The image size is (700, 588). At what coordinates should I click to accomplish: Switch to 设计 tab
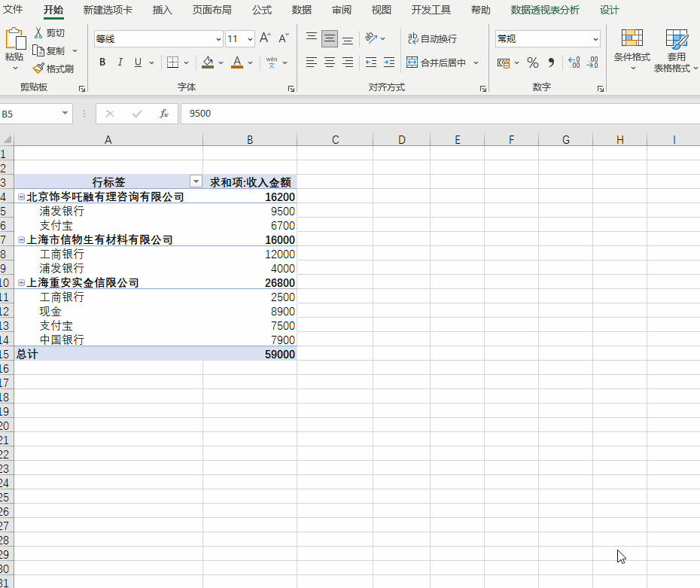tap(610, 10)
